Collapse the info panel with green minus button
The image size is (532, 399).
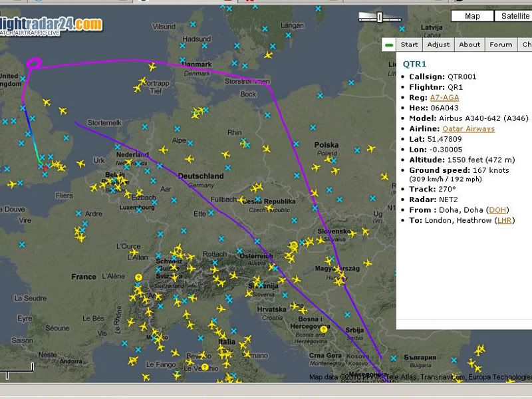point(389,45)
